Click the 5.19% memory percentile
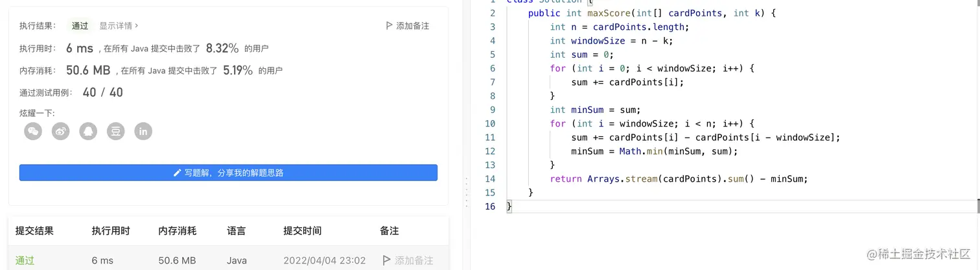Screen dimensions: 980x270 tap(238, 70)
